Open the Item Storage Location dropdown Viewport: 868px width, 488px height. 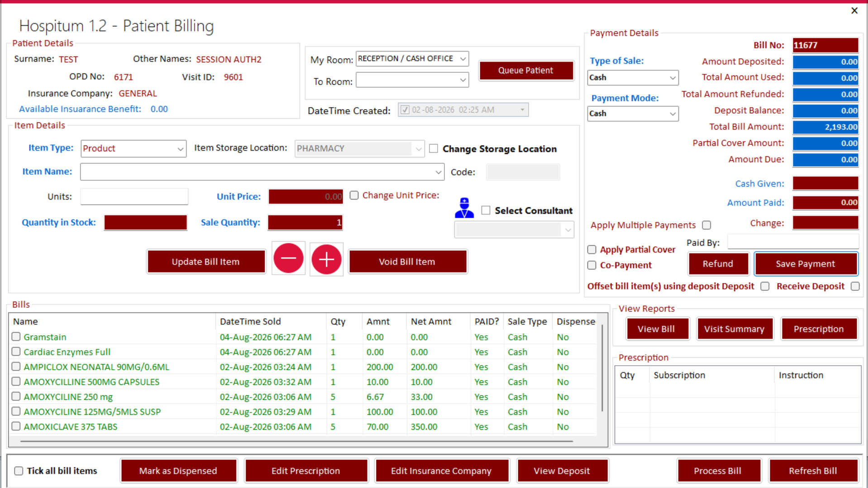point(418,148)
